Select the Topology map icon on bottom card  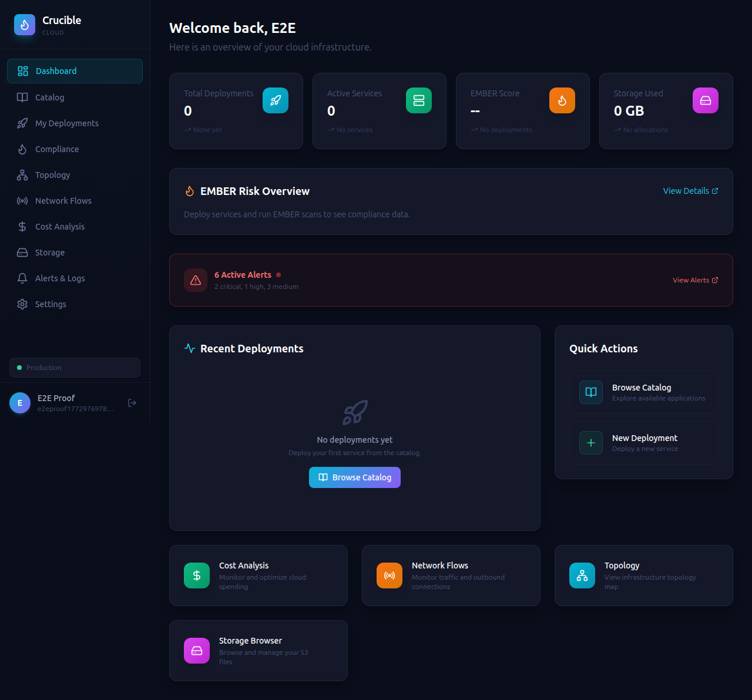pos(582,576)
